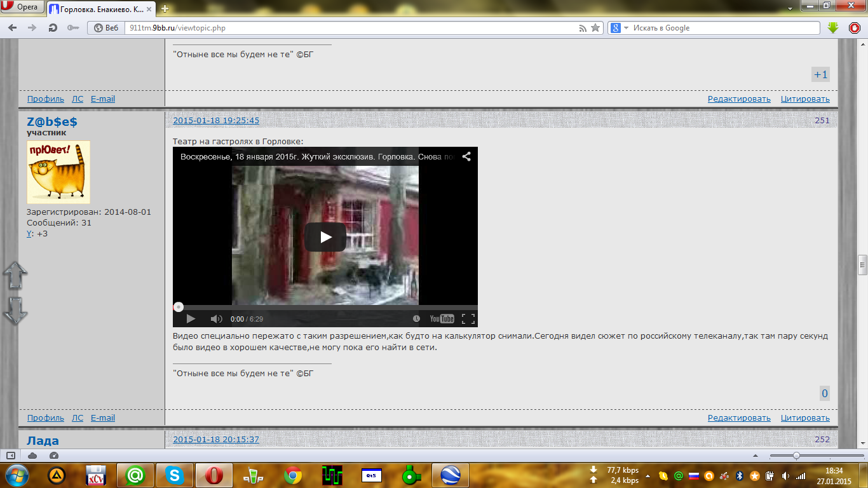Click the video progress bar
This screenshot has height=488, width=868.
pyautogui.click(x=325, y=307)
